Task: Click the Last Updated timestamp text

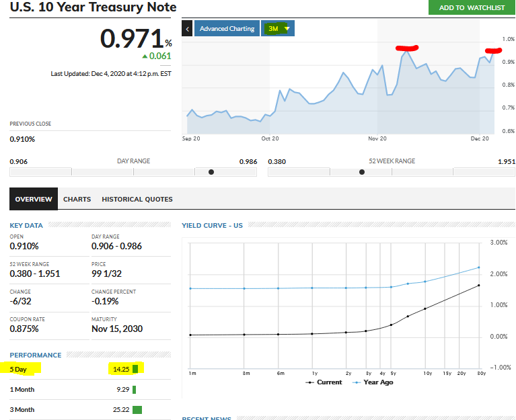Action: click(111, 74)
